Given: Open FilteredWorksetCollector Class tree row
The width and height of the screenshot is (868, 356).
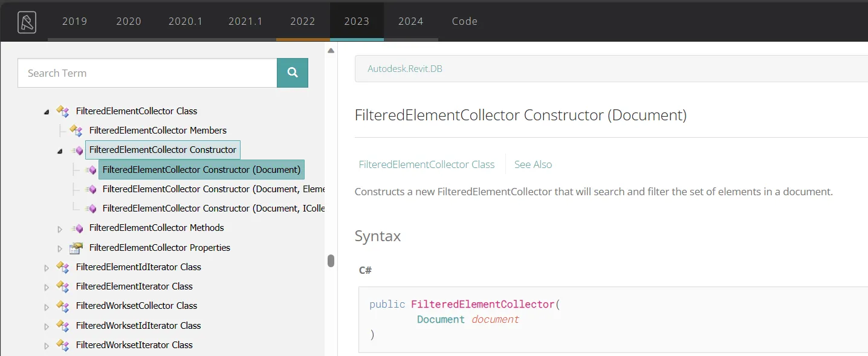Looking at the screenshot, I should [137, 306].
